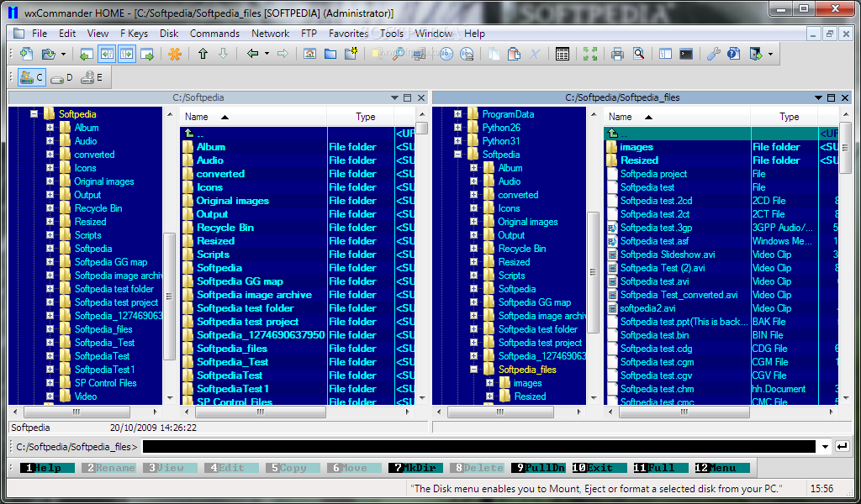Click the magnifier search icon in toolbar
The image size is (861, 504).
pos(399,54)
